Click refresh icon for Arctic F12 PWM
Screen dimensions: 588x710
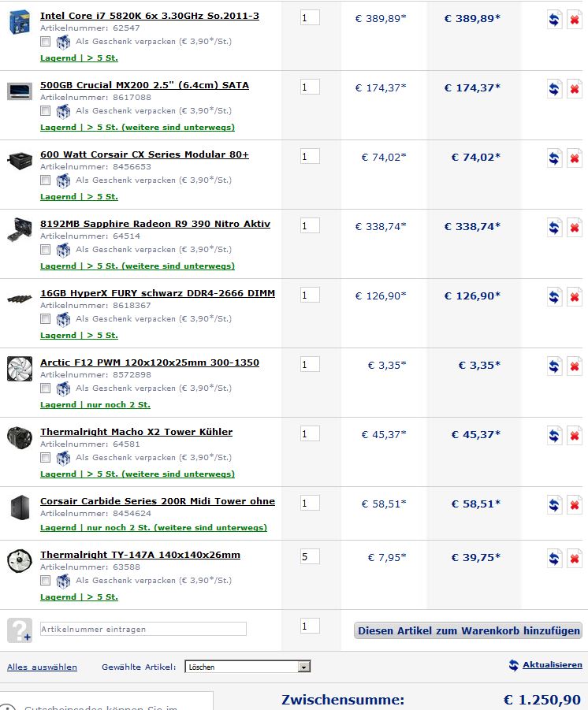coord(555,366)
